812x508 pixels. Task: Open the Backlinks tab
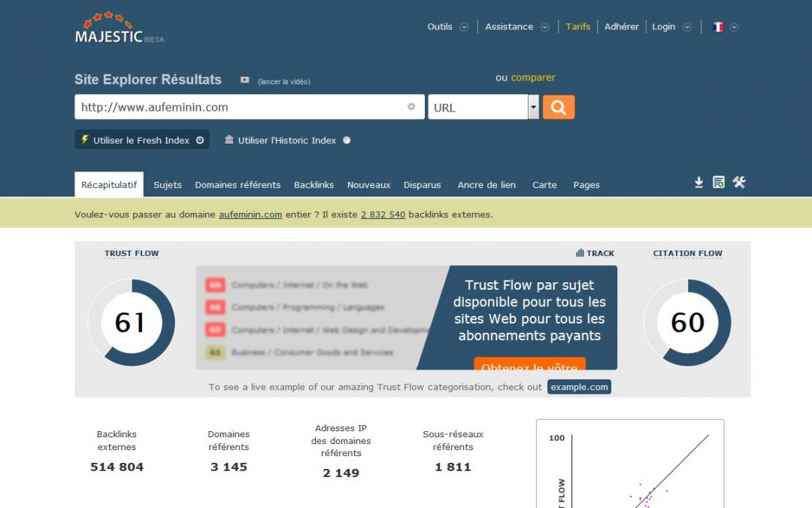tap(314, 185)
